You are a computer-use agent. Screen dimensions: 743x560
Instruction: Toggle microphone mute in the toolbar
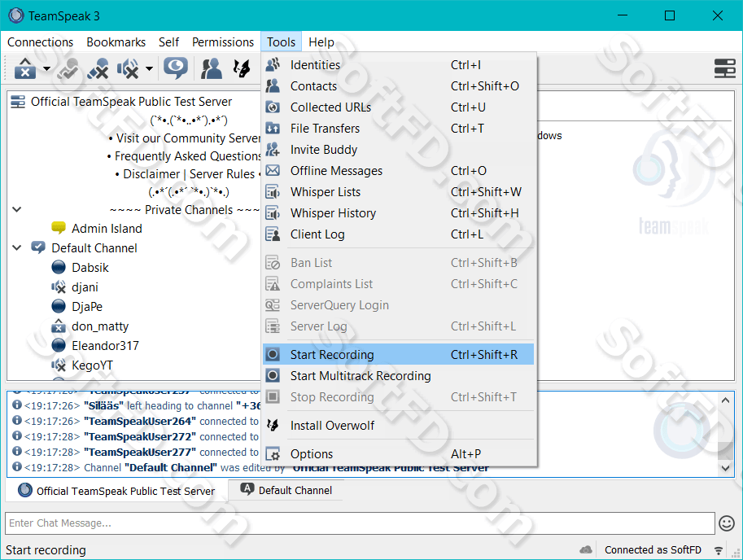pos(98,68)
